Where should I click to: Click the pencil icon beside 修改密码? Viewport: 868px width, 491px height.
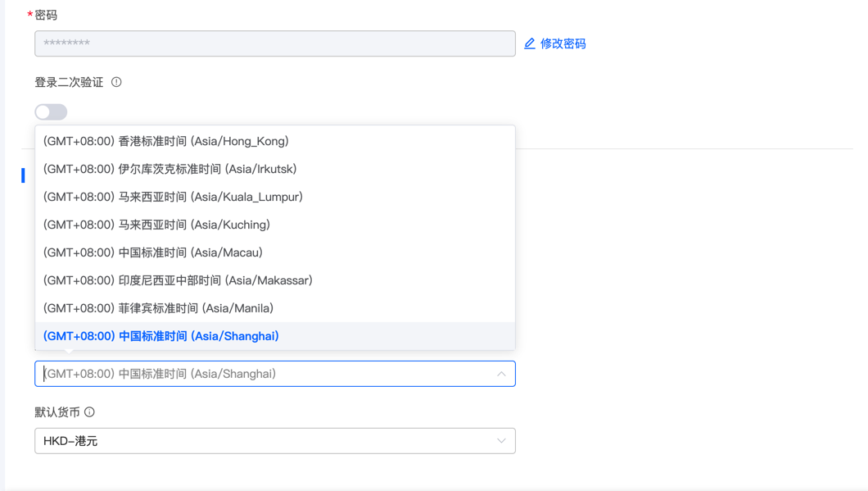click(x=530, y=43)
